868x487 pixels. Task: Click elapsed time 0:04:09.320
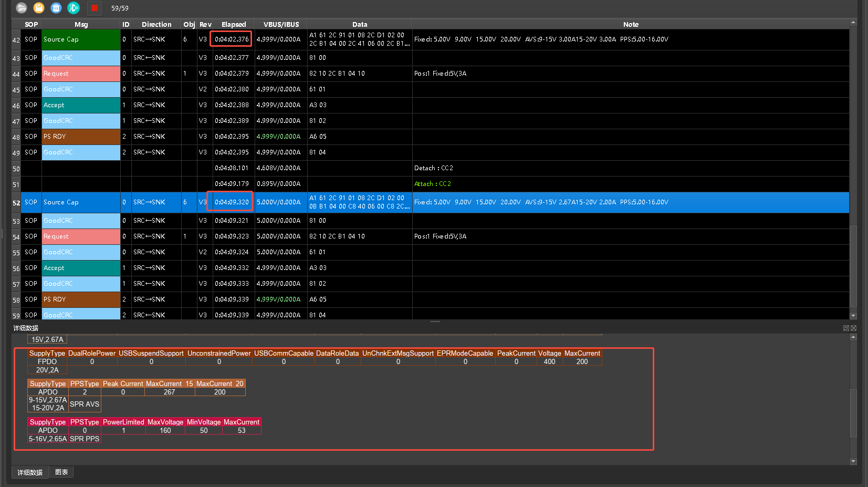click(x=232, y=202)
